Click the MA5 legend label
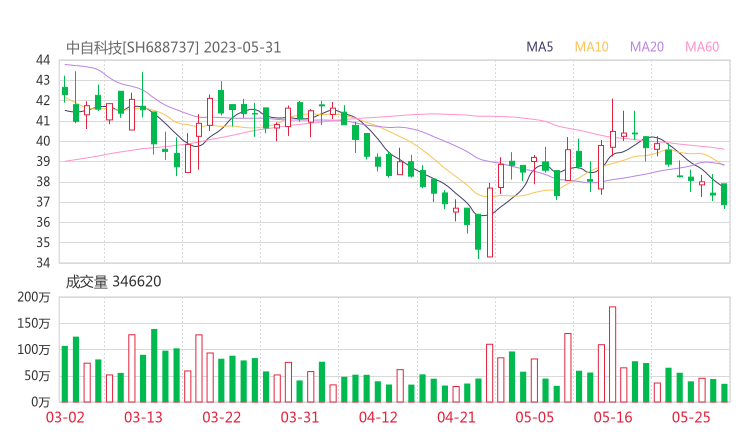Viewport: 740px width, 440px height. [x=539, y=47]
